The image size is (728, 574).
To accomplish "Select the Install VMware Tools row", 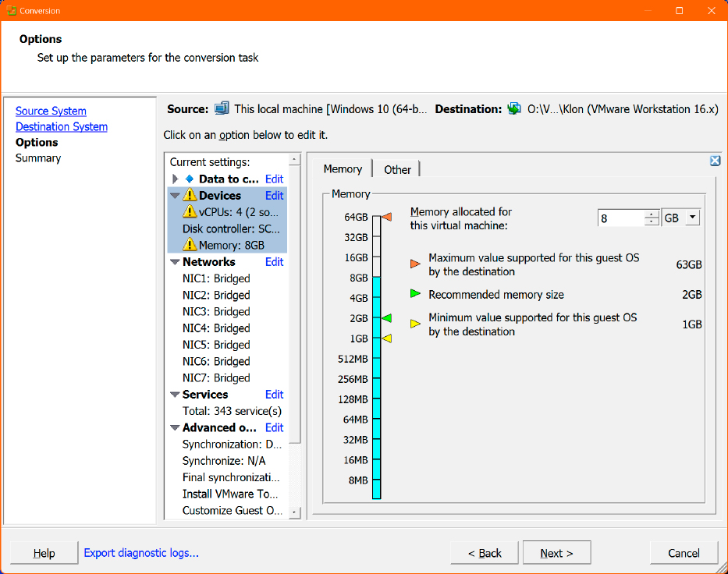I will click(230, 494).
